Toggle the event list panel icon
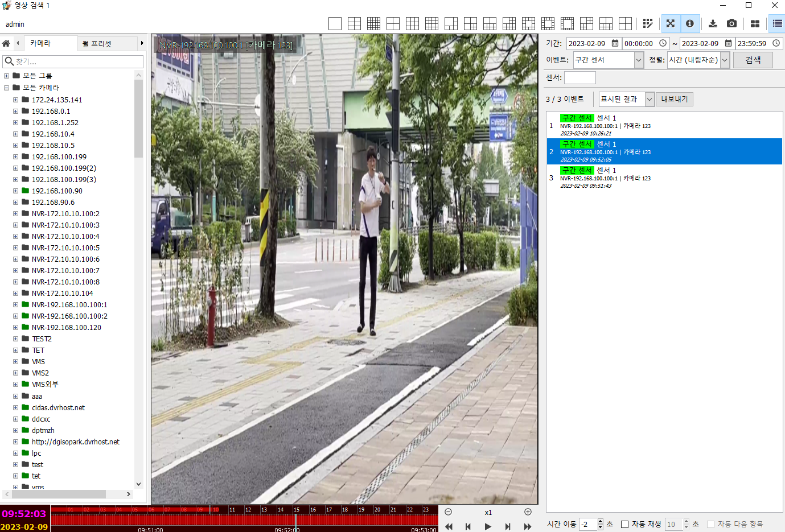Viewport: 785px width, 532px height. pos(777,24)
